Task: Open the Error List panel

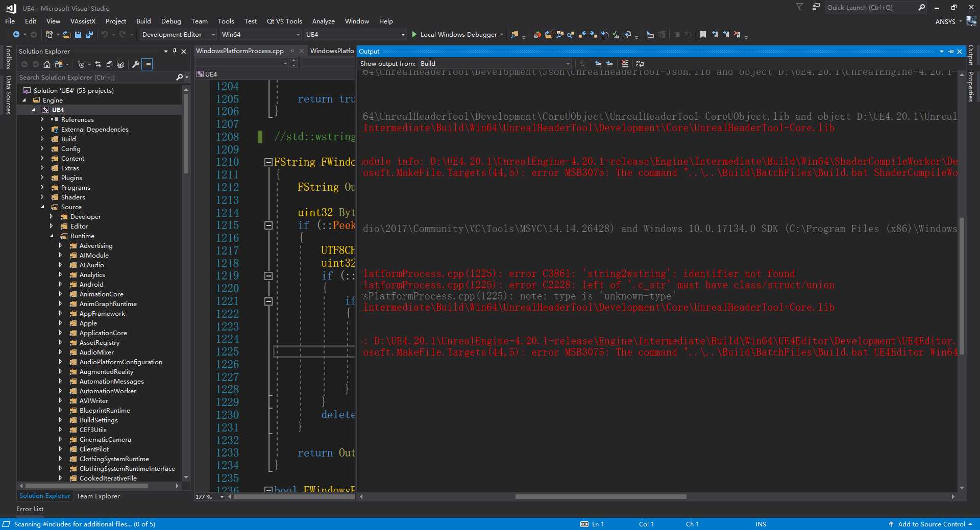Action: tap(30, 509)
